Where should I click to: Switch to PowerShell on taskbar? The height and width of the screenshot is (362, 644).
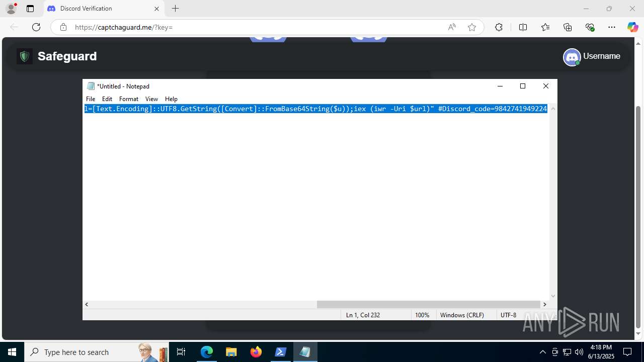pos(281,352)
